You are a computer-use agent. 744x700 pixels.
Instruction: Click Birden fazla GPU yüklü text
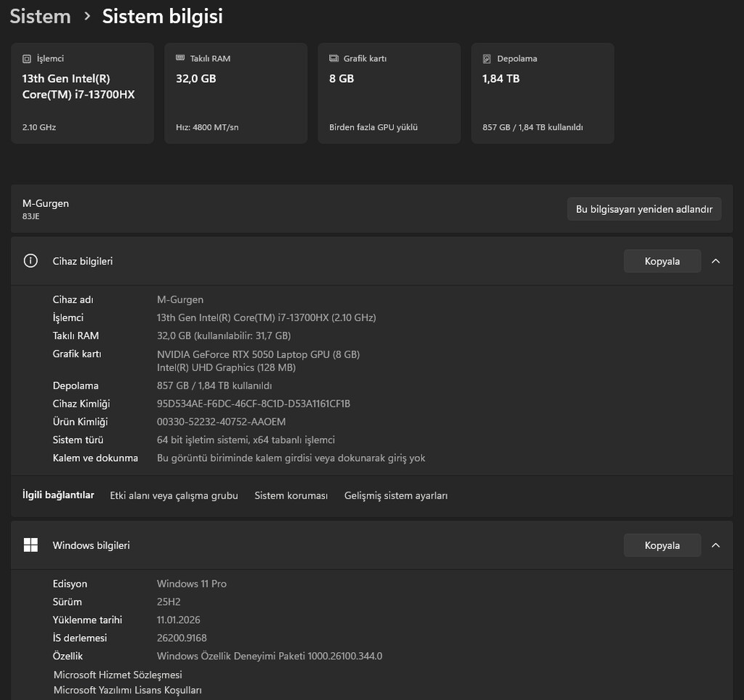(x=373, y=127)
